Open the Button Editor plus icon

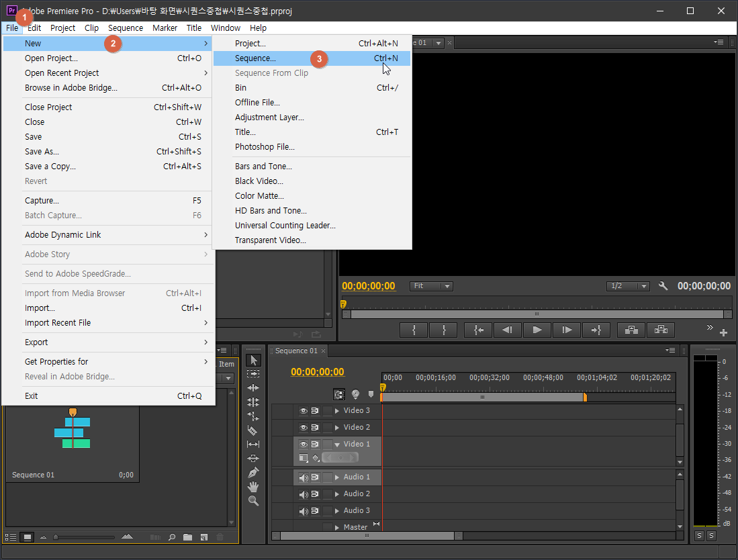tap(723, 332)
